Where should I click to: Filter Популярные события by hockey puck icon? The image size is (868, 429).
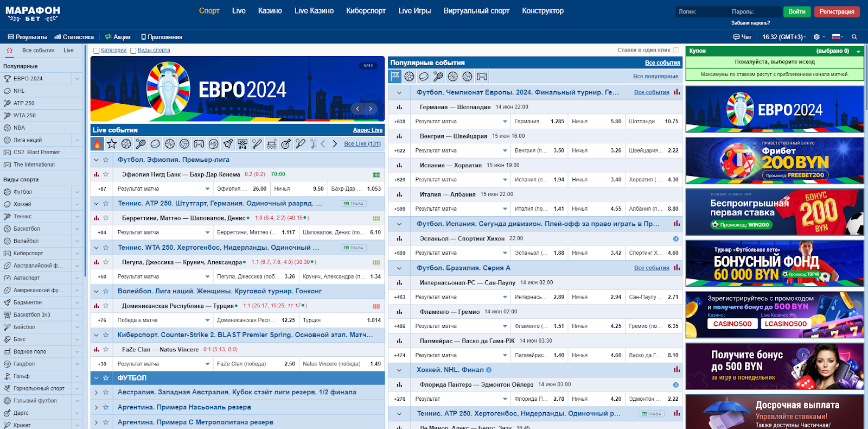point(424,77)
